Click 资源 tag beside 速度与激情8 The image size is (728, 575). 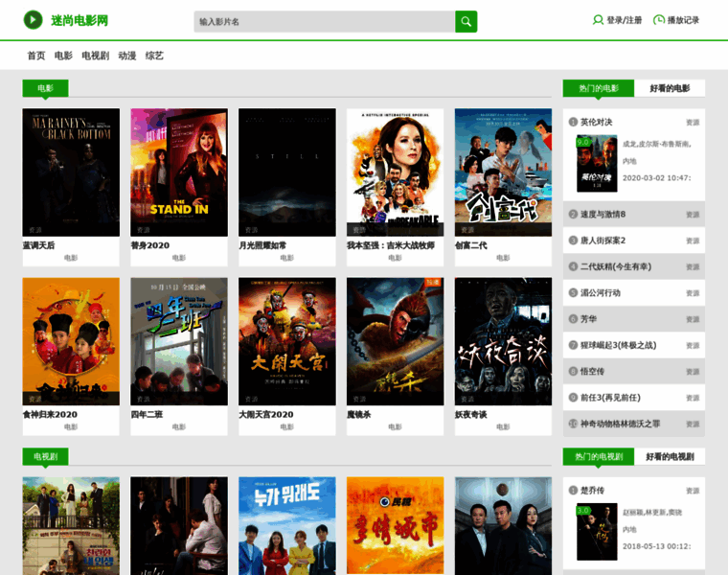(x=693, y=215)
